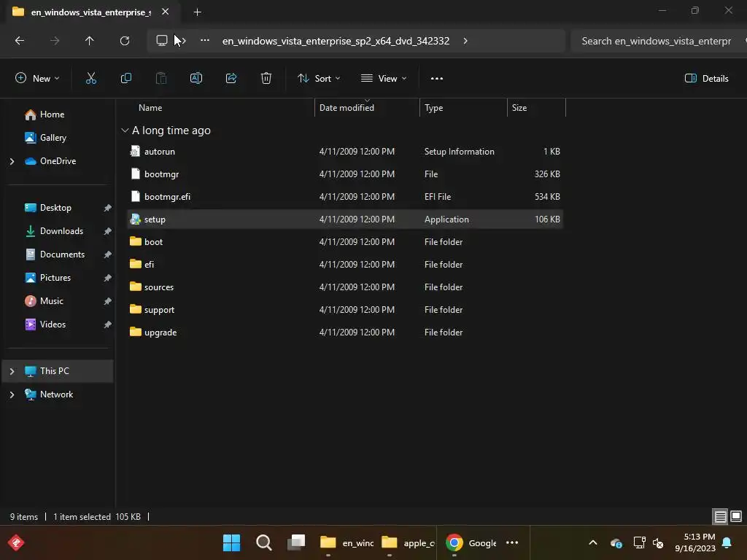This screenshot has width=747, height=560.
Task: Select the efi folder
Action: pyautogui.click(x=345, y=264)
